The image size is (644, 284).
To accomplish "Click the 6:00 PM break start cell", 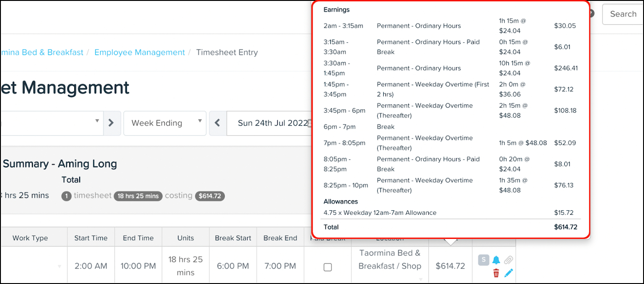I will (x=233, y=266).
